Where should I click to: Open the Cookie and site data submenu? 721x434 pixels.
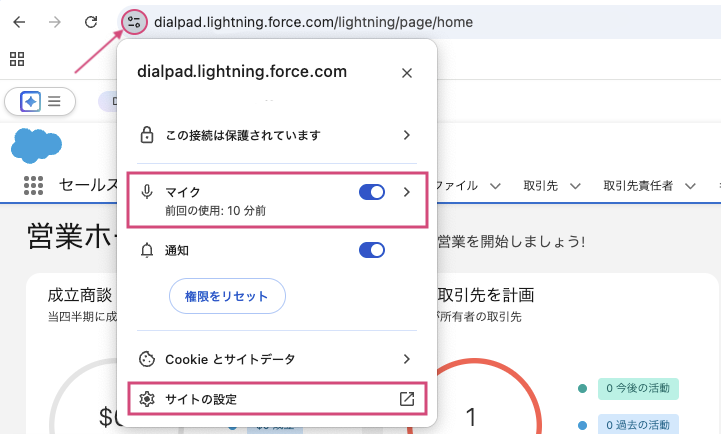pyautogui.click(x=407, y=358)
